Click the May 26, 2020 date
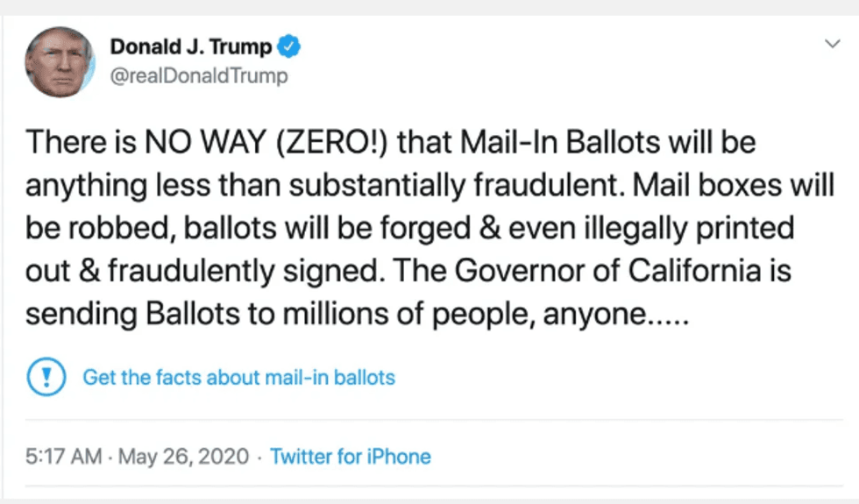 183,457
